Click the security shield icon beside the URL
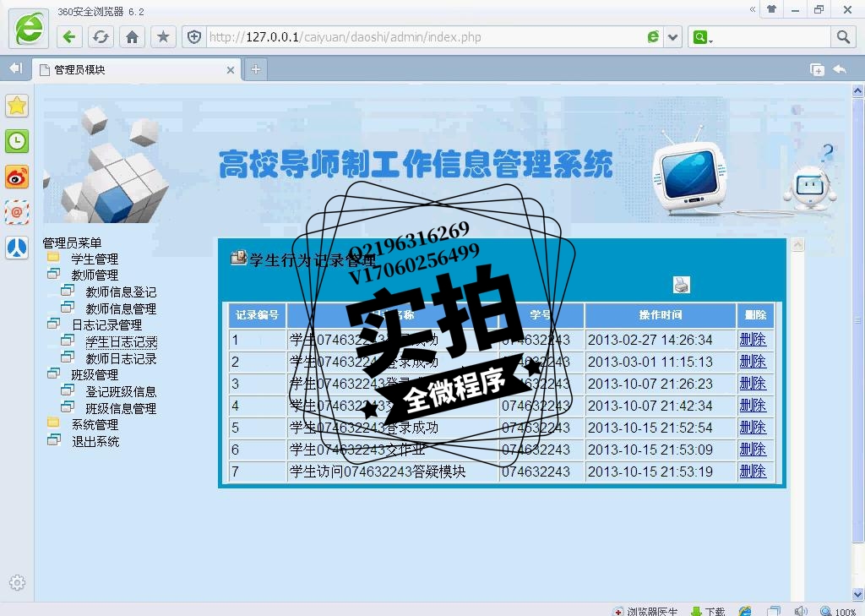Screen dimensions: 865x616 click(194, 37)
